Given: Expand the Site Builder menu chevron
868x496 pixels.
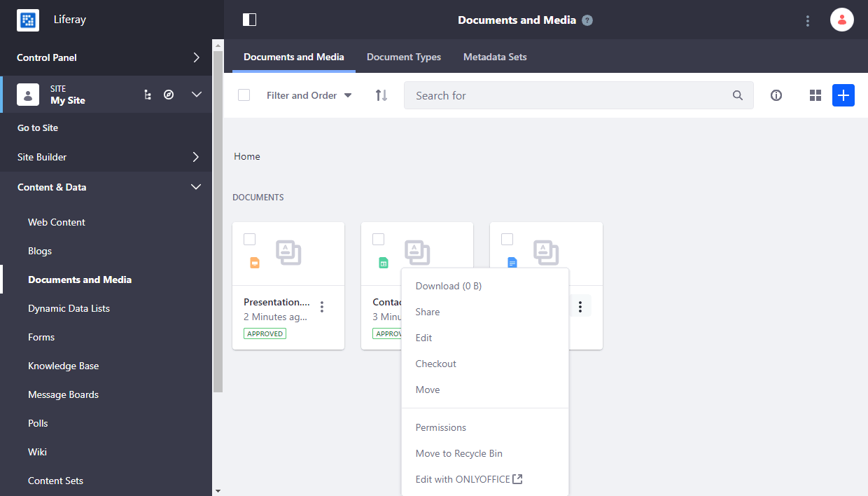Looking at the screenshot, I should (x=196, y=157).
